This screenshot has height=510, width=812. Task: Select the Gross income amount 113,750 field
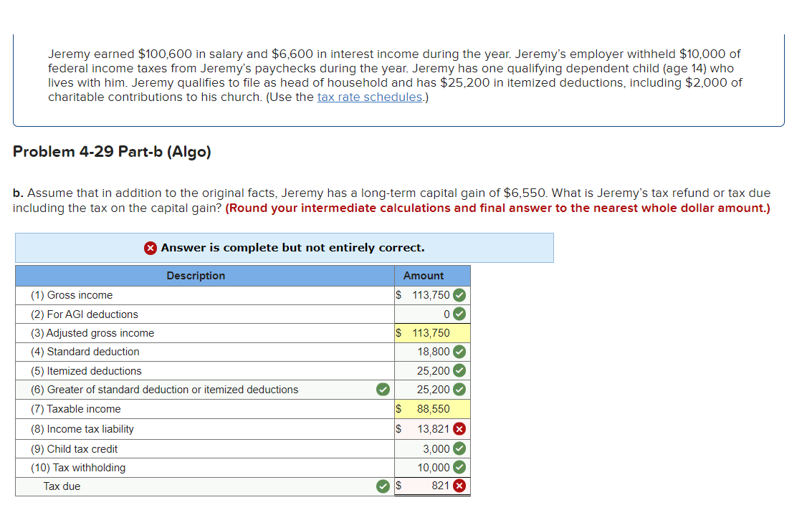[x=432, y=295]
